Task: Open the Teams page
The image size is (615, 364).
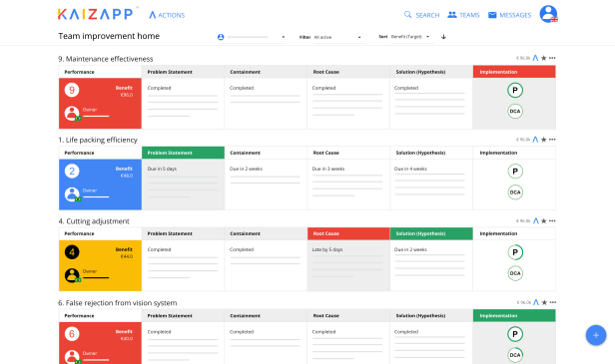Action: coord(463,15)
